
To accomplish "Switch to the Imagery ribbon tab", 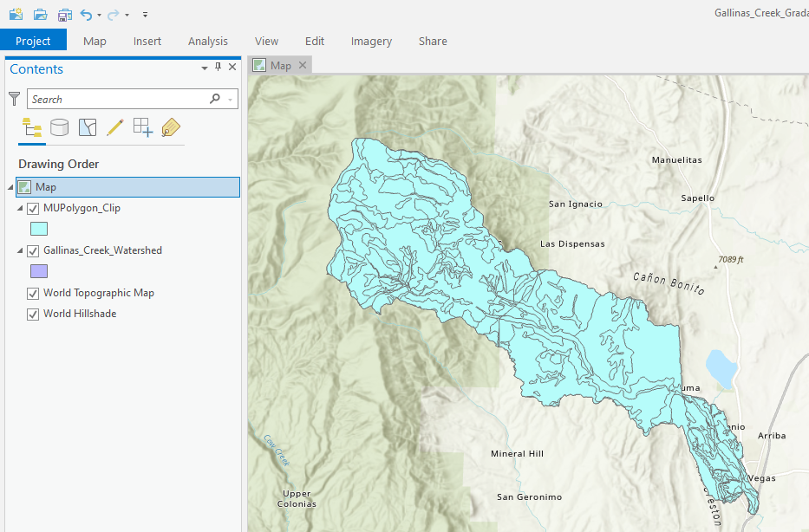I will [371, 41].
